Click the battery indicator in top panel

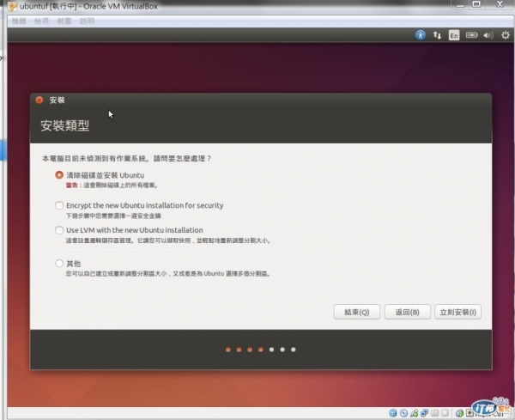(x=471, y=35)
